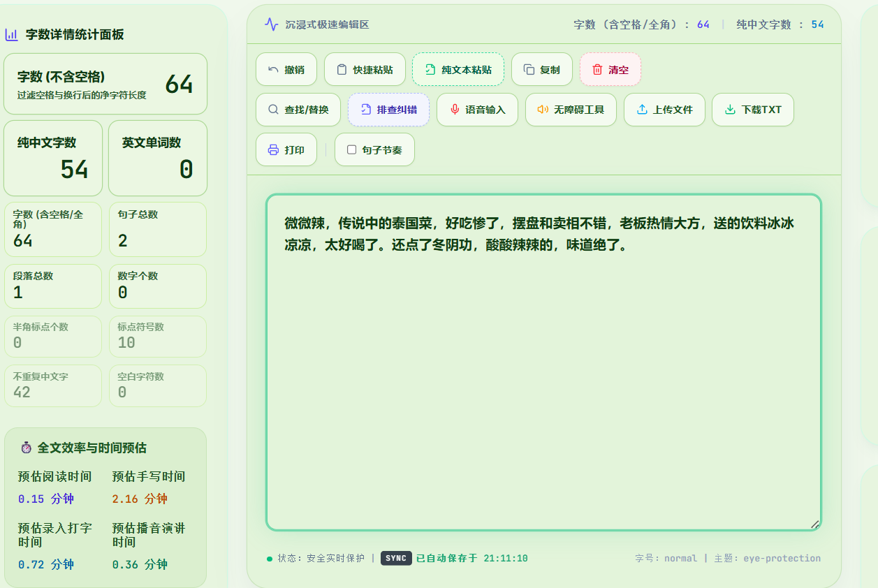Click the 空白字符数 card
Viewport: 878px width, 588px height.
coord(158,385)
